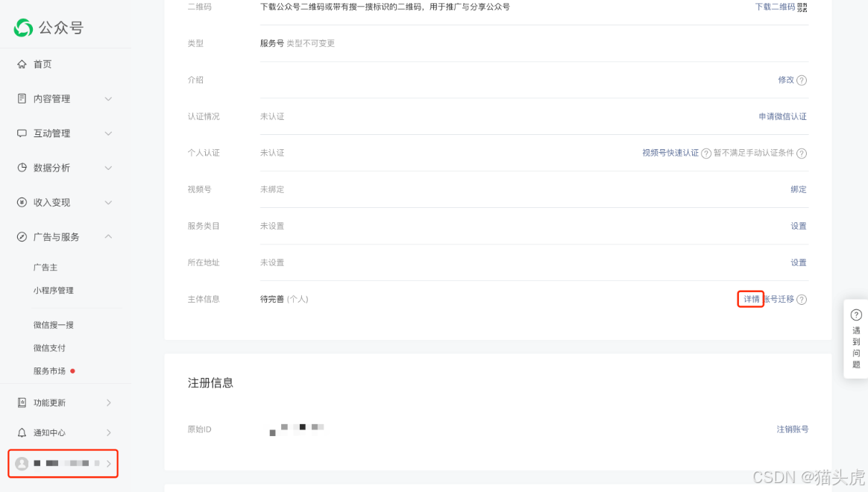Click 未设置 in the 服务类目 row
This screenshot has height=492, width=868.
(272, 227)
